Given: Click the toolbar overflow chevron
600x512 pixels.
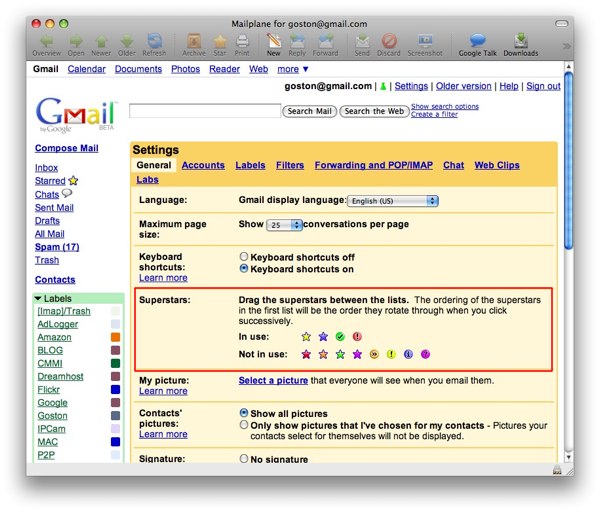Looking at the screenshot, I should point(566,46).
